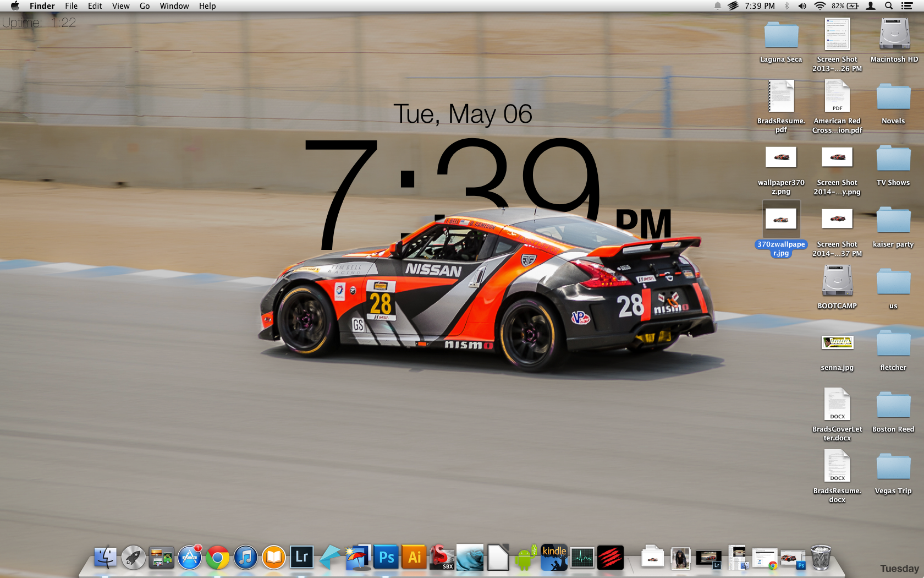Open the Finder menu
The width and height of the screenshot is (924, 578).
point(42,6)
